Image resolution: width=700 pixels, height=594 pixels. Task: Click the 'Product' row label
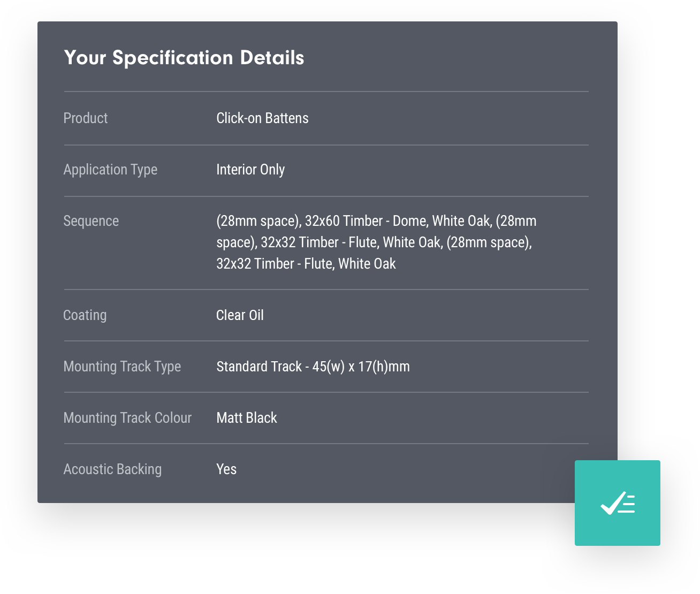click(x=85, y=118)
